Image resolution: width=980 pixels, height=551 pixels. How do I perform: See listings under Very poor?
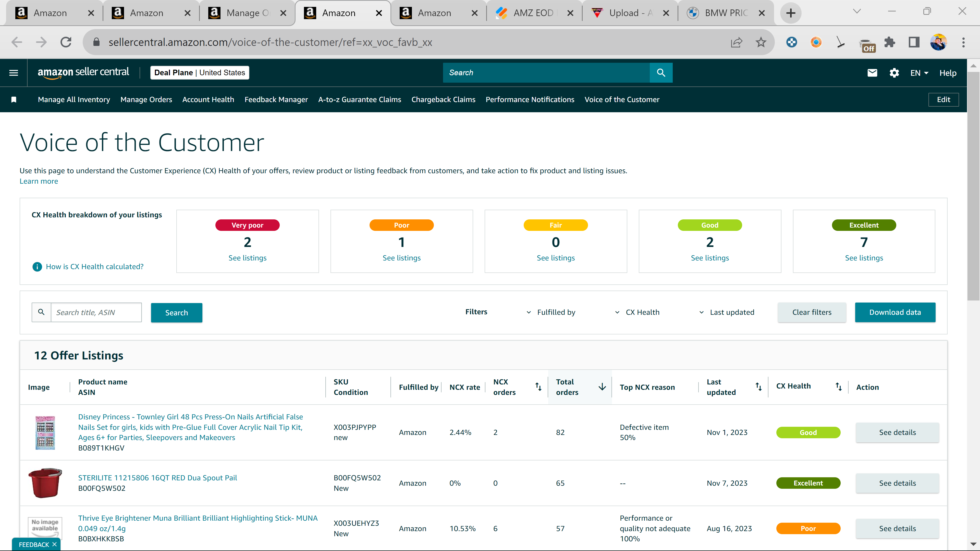tap(247, 258)
